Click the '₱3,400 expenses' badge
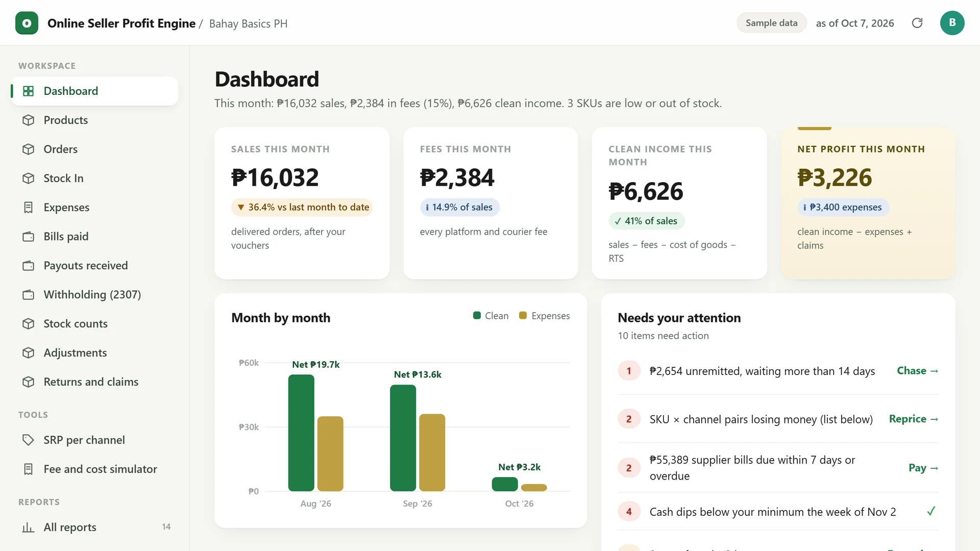 [843, 207]
